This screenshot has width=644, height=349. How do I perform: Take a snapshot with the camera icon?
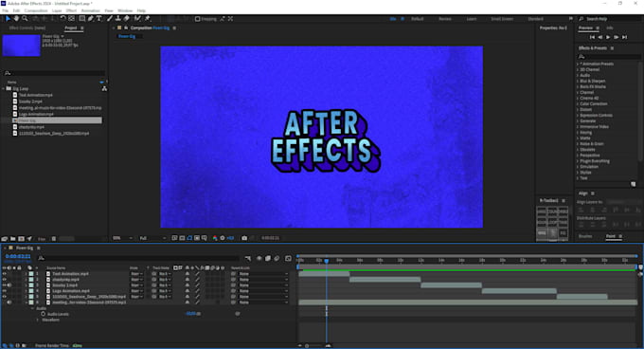[x=244, y=238]
